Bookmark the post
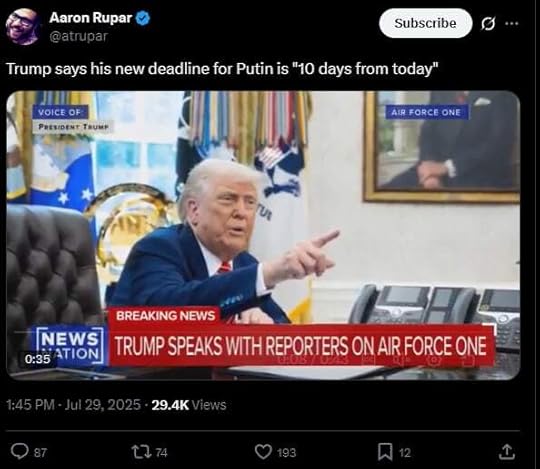The width and height of the screenshot is (540, 469). click(385, 452)
